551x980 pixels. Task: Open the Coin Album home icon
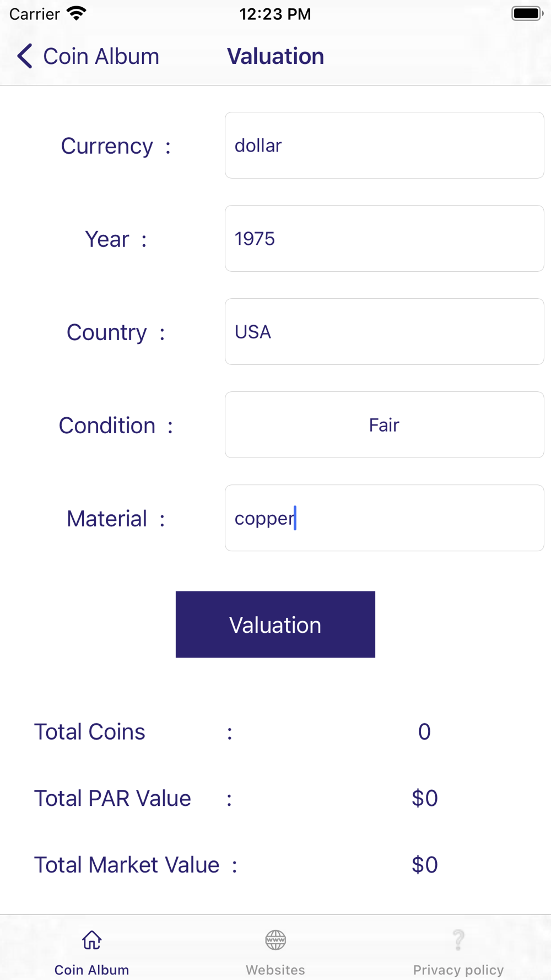pos(92,940)
